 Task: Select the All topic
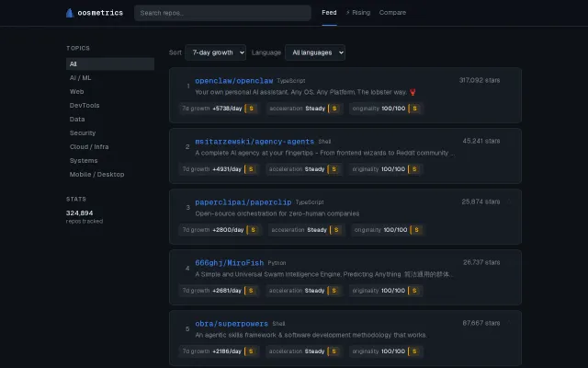point(110,63)
